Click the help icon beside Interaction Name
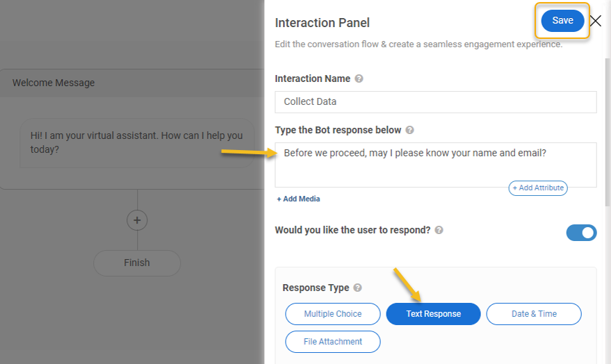The image size is (611, 364). click(x=359, y=78)
